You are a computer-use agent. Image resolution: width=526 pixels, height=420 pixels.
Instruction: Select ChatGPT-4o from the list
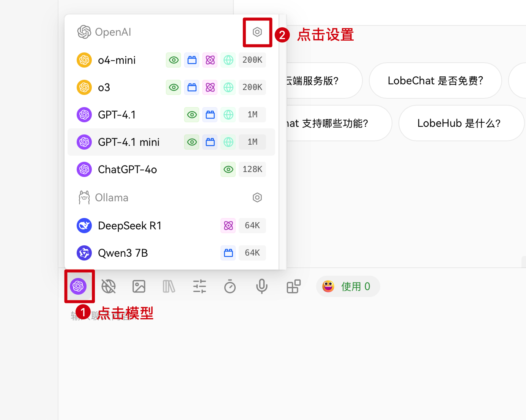pos(128,169)
